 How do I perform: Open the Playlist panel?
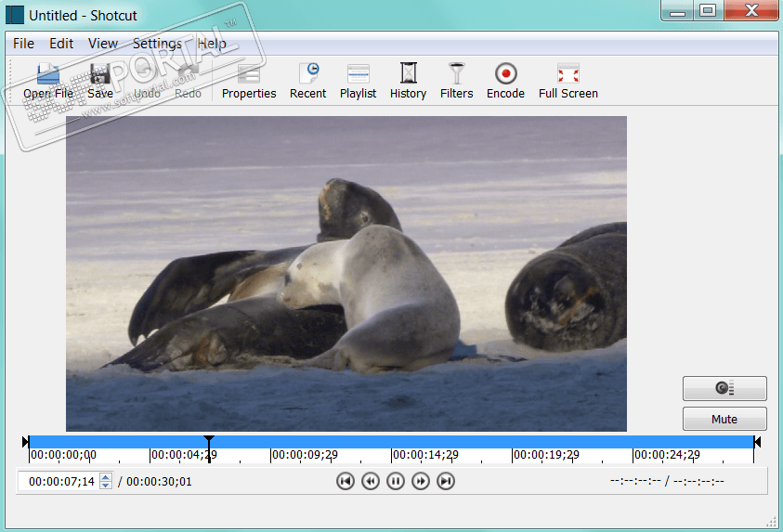point(358,81)
